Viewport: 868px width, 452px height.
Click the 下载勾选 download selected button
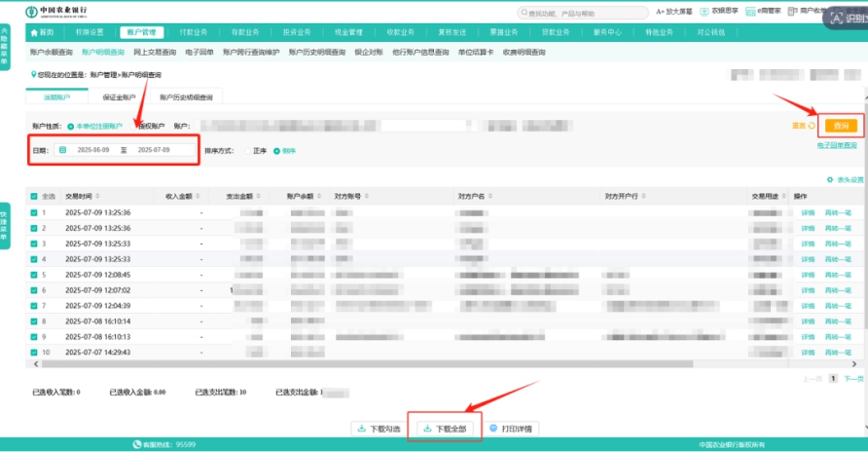(x=380, y=429)
